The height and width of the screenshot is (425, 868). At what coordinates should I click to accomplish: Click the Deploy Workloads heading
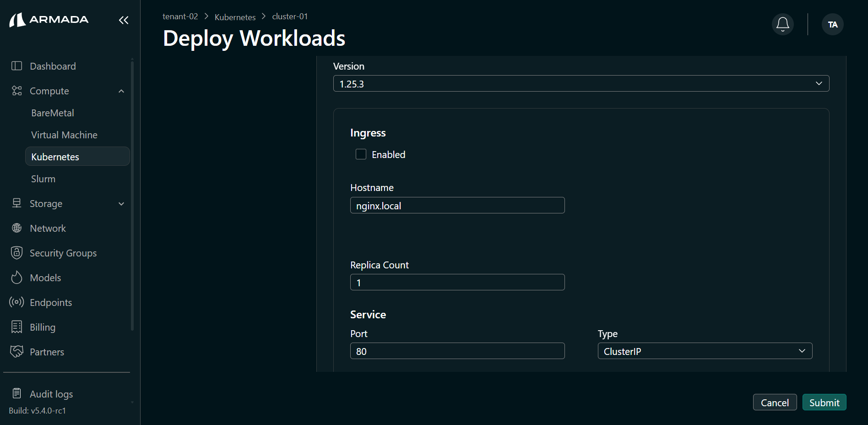point(254,38)
